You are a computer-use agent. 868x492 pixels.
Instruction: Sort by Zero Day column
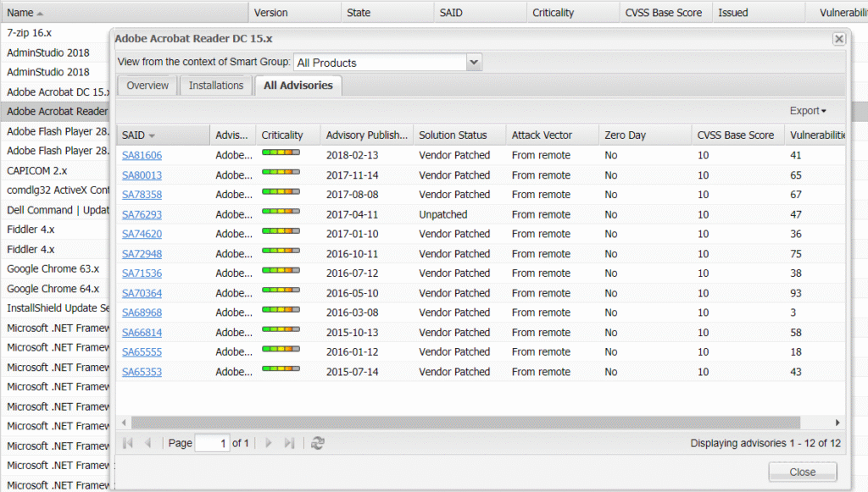click(x=645, y=135)
